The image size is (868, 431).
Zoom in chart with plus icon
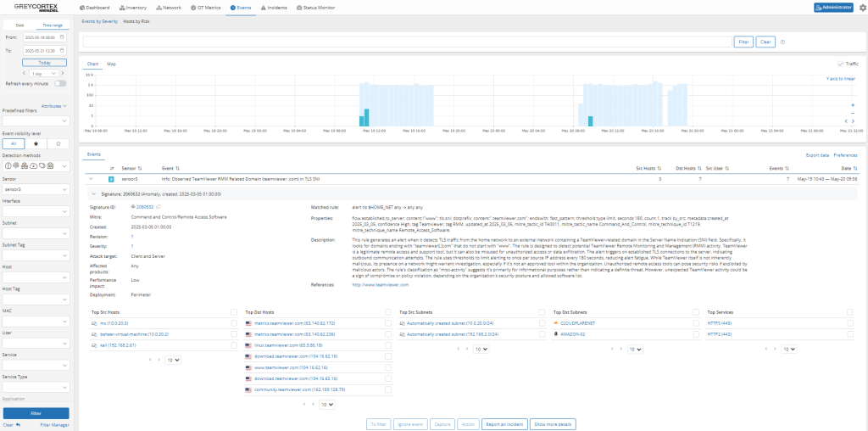[853, 105]
